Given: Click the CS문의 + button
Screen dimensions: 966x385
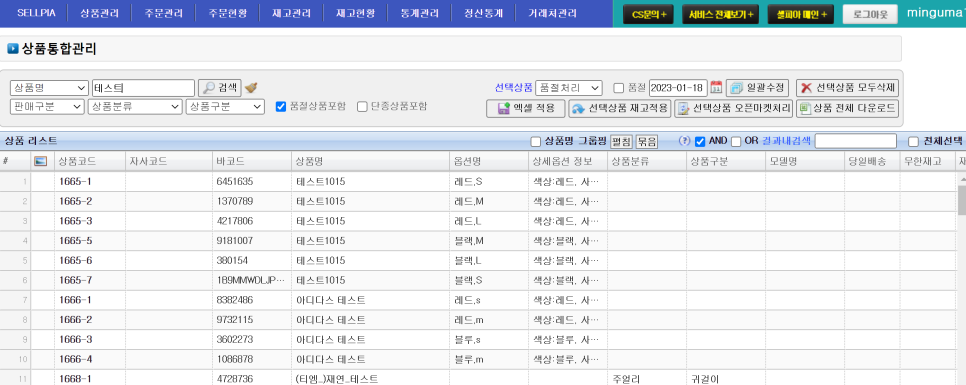Looking at the screenshot, I should 649,14.
